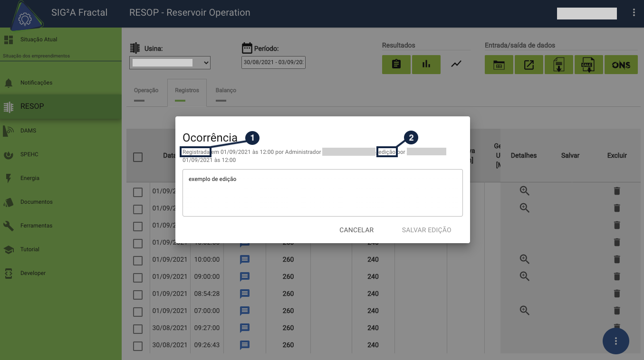Click the CANCELAR button in the dialog
Image resolution: width=644 pixels, height=360 pixels.
tap(356, 230)
